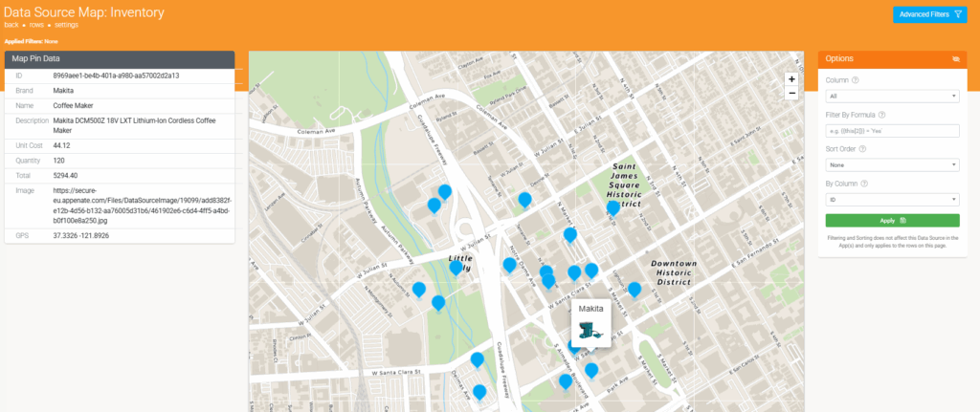Viewport: 980px width, 412px height.
Task: Select the pin southwest of Downtown Historic District label
Action: [x=634, y=289]
